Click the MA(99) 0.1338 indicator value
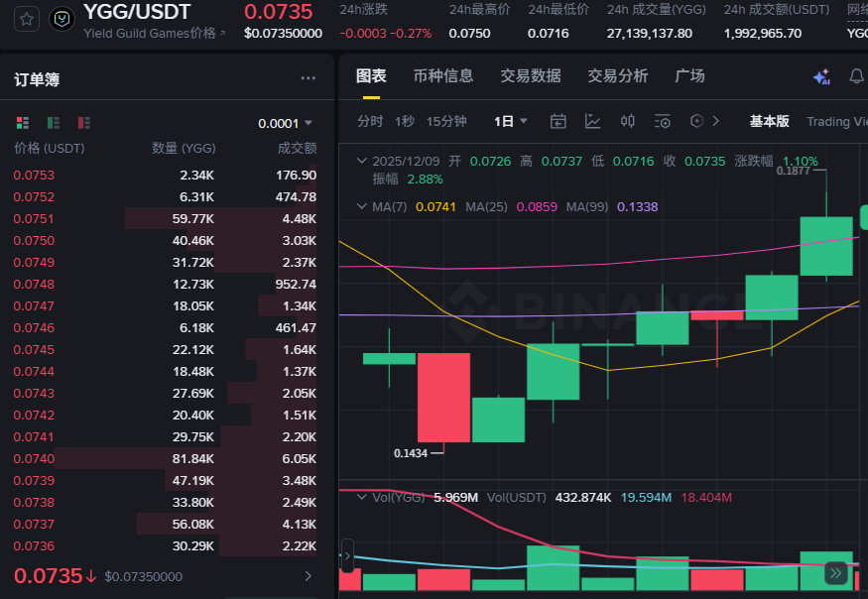Image resolution: width=868 pixels, height=599 pixels. (x=637, y=207)
